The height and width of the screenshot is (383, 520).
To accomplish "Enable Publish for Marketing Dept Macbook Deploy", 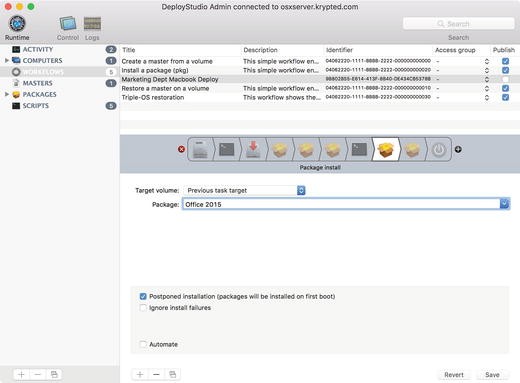I will [505, 79].
